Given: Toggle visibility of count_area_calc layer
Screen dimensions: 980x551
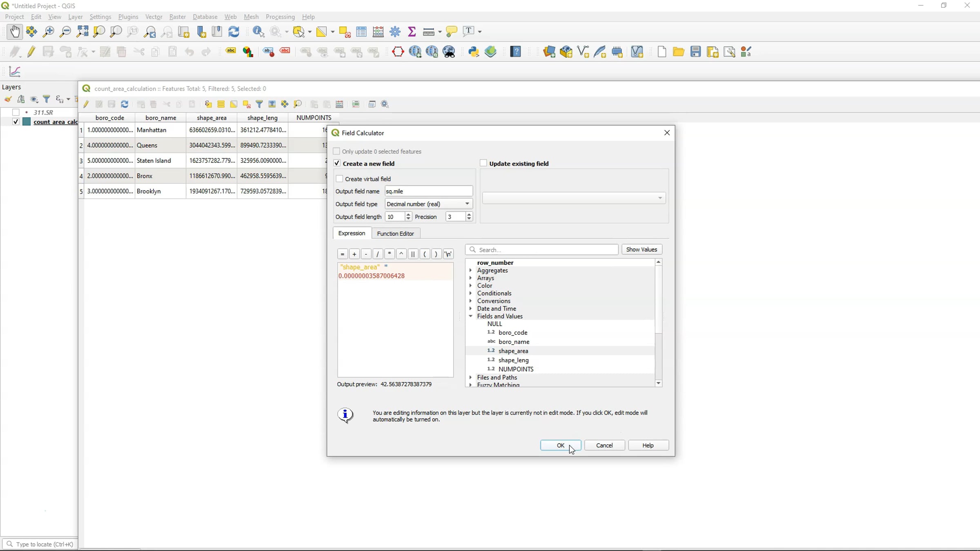Looking at the screenshot, I should tap(16, 122).
